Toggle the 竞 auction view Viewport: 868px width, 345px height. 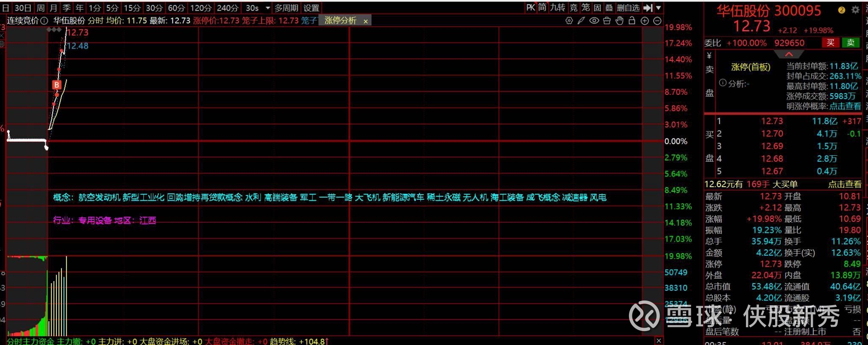coord(573,8)
